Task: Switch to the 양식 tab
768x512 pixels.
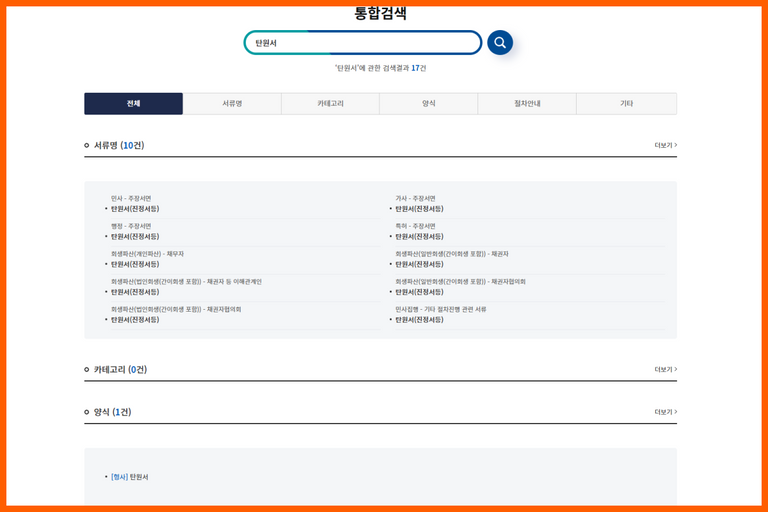Action: 429,104
